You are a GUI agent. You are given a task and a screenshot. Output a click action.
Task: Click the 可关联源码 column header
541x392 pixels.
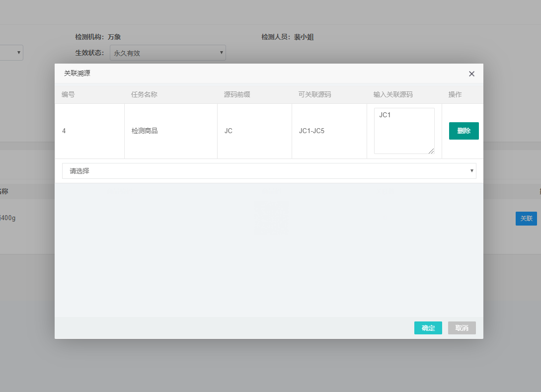pos(314,94)
